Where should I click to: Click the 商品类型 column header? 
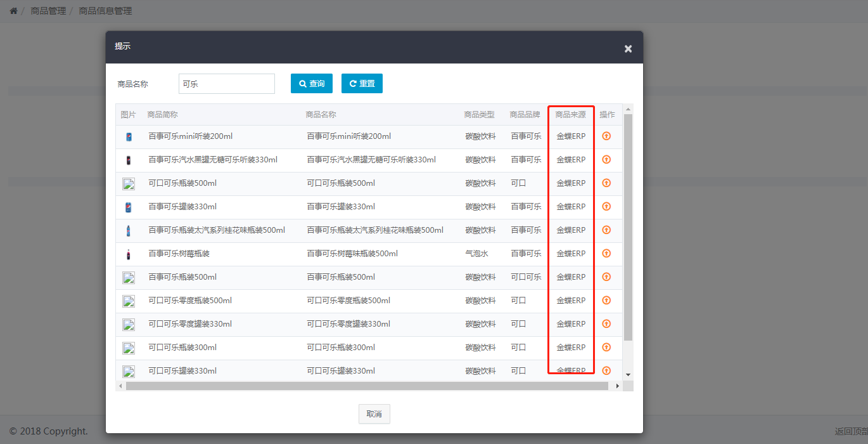point(480,115)
